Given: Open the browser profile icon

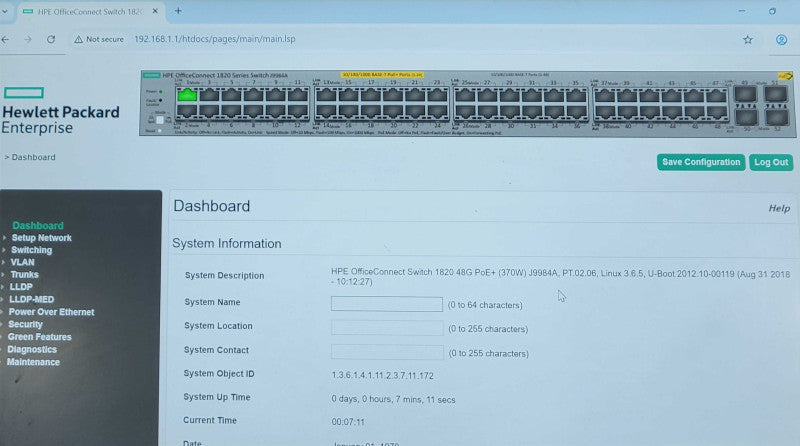Looking at the screenshot, I should (781, 40).
